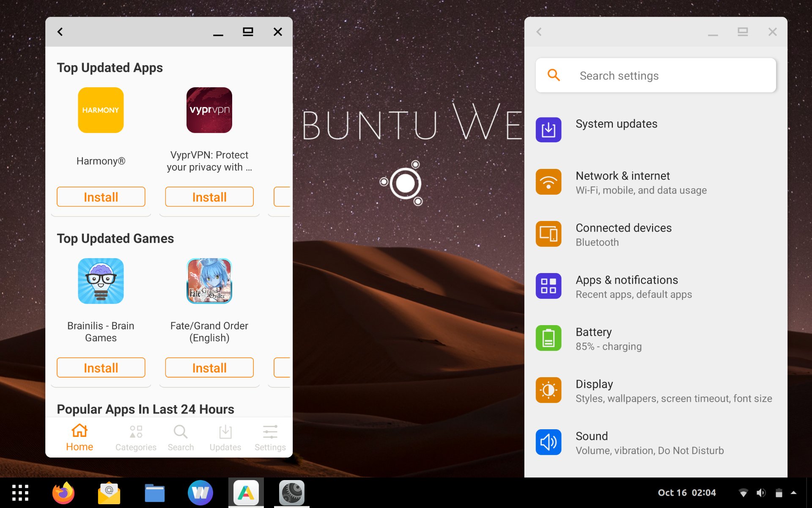Click the Sound speaker icon
This screenshot has width=812, height=508.
pos(549,442)
